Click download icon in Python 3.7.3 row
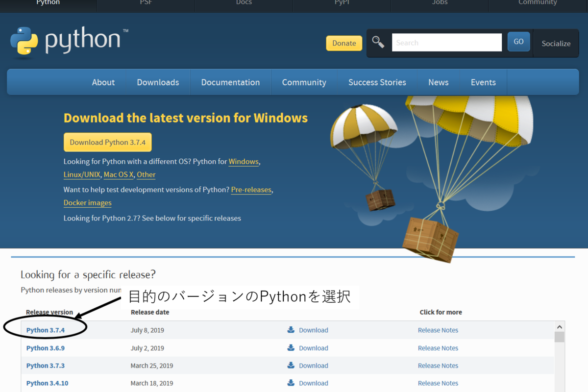 point(291,366)
